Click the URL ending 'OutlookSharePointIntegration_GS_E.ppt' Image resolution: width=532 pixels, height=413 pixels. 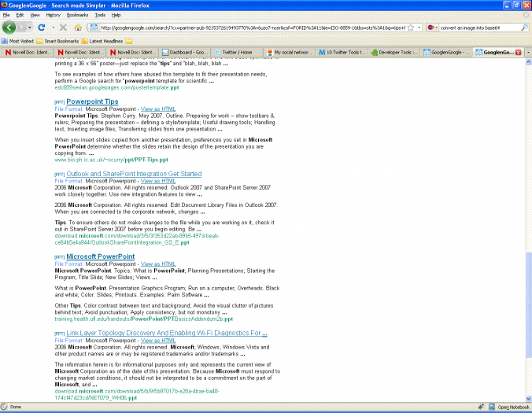pos(137,239)
